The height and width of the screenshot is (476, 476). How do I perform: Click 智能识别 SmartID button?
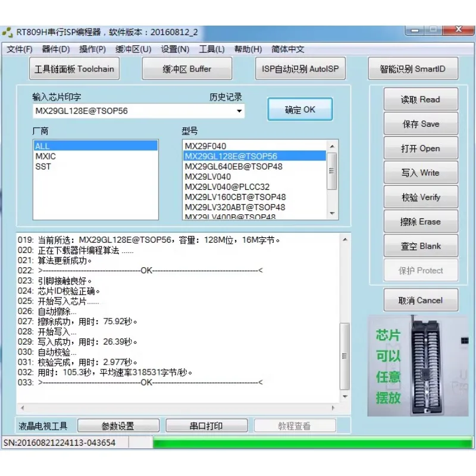coord(413,69)
